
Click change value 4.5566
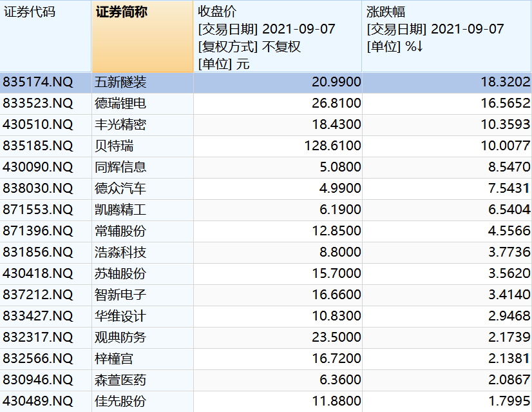tap(509, 231)
